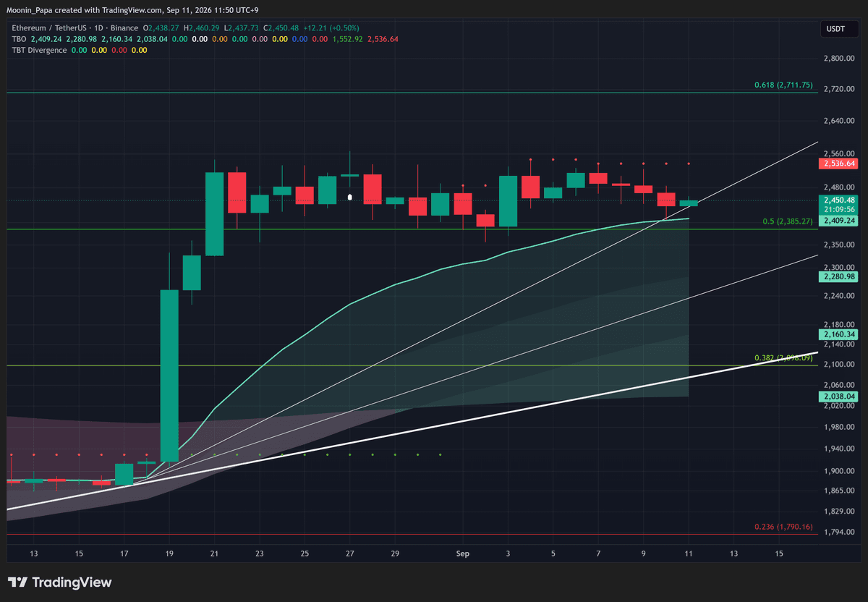This screenshot has width=868, height=602.
Task: Select the 0.382 Fibonacci level label
Action: click(x=784, y=358)
